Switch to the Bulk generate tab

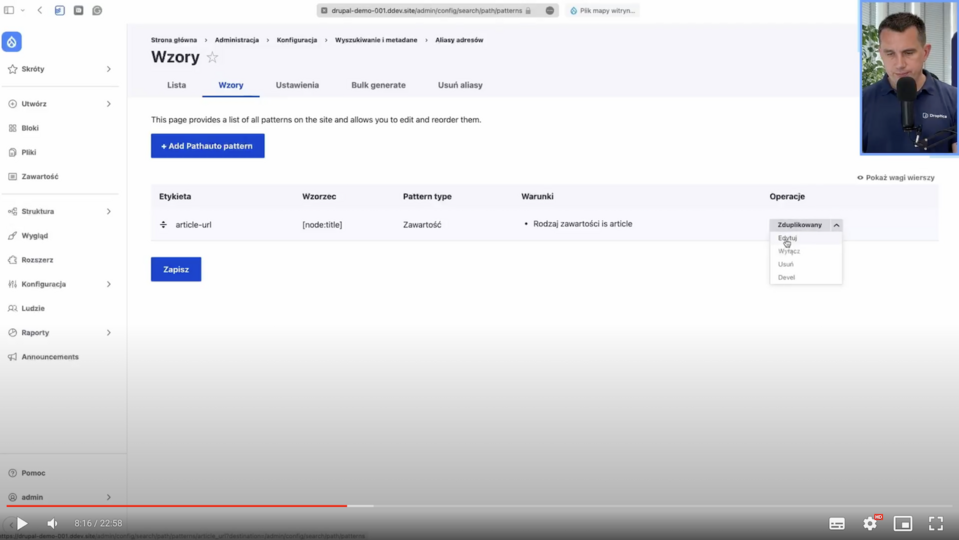point(378,85)
